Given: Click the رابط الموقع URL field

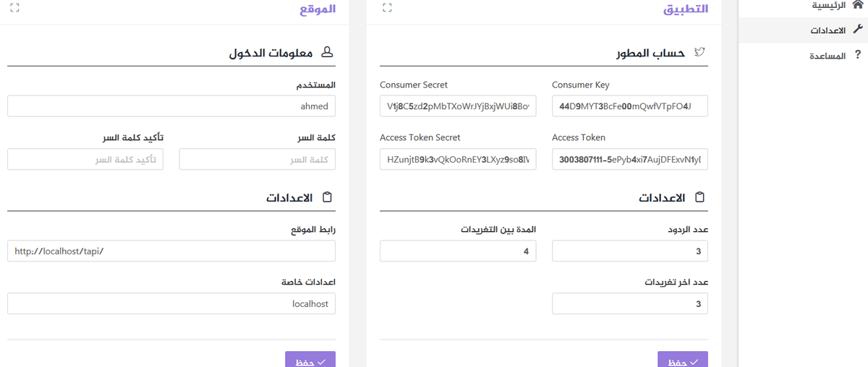Looking at the screenshot, I should pyautogui.click(x=171, y=251).
